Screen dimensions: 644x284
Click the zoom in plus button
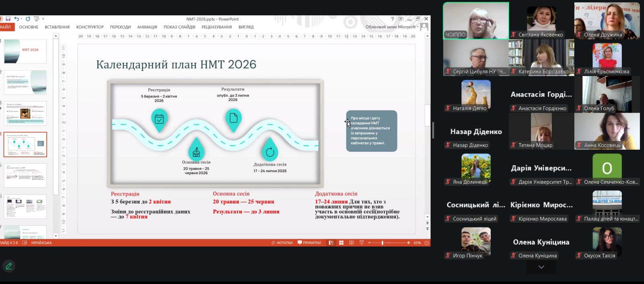pyautogui.click(x=409, y=243)
